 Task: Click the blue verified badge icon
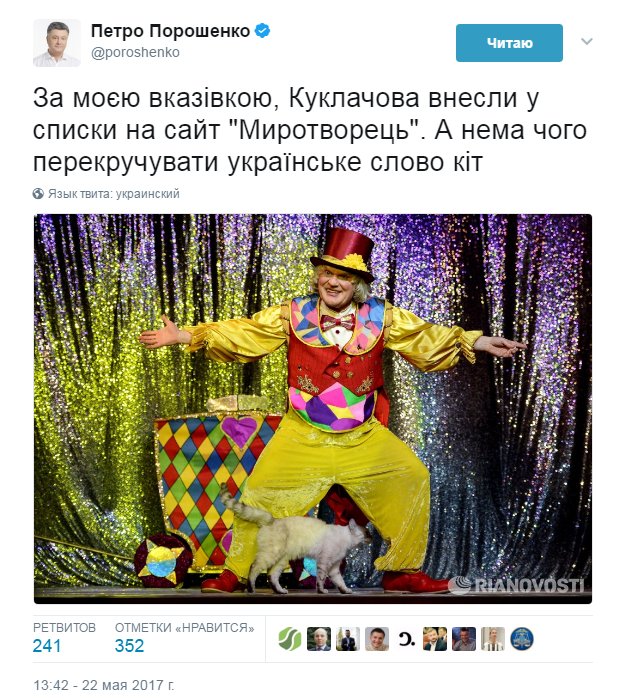(x=263, y=31)
